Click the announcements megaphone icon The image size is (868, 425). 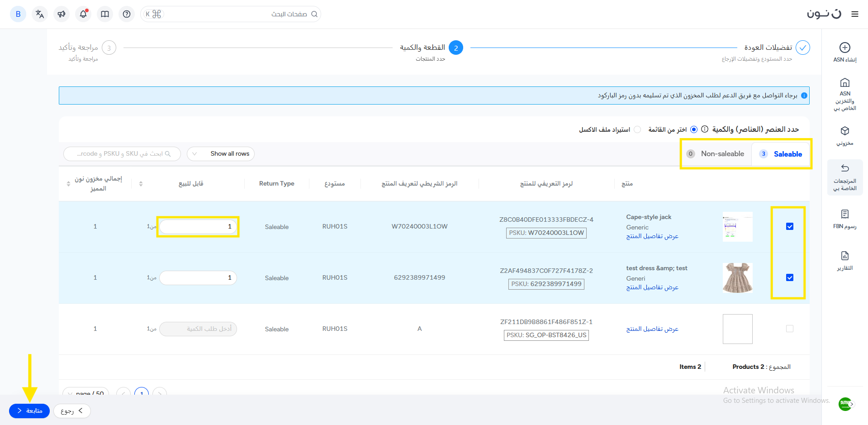point(62,14)
